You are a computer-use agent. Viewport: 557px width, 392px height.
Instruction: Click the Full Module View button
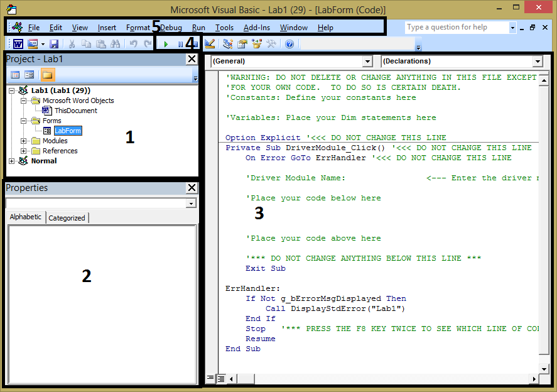coord(221,379)
